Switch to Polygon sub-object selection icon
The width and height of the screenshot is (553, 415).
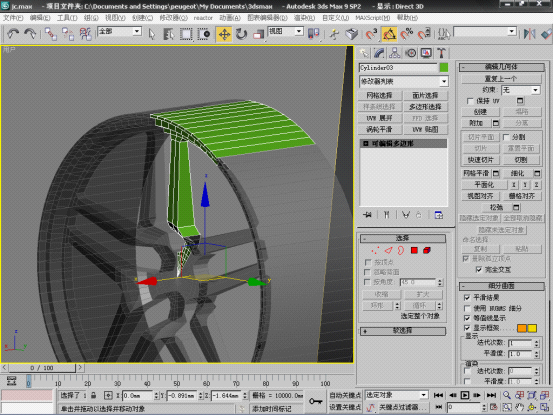(414, 250)
